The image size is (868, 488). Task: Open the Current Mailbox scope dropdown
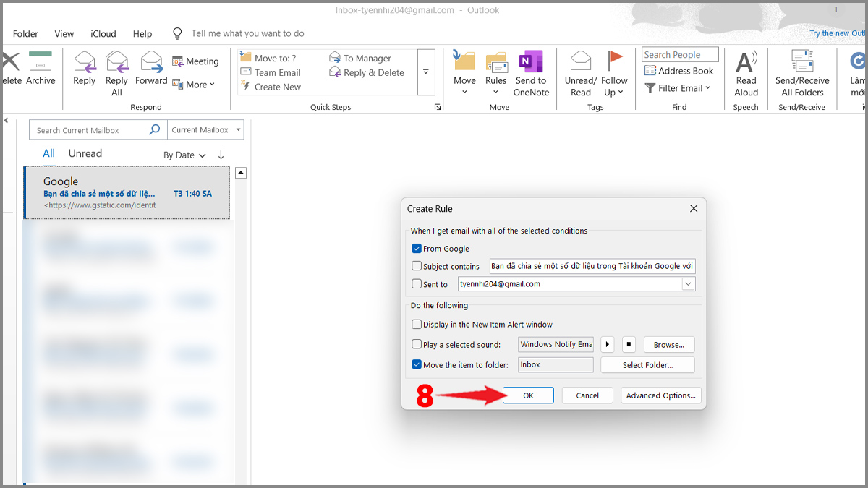205,130
